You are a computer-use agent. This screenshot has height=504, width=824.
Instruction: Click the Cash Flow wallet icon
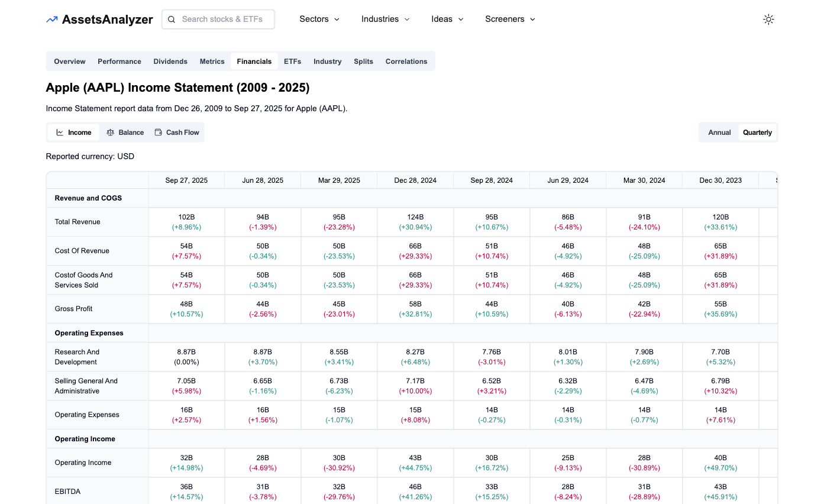[x=158, y=133]
